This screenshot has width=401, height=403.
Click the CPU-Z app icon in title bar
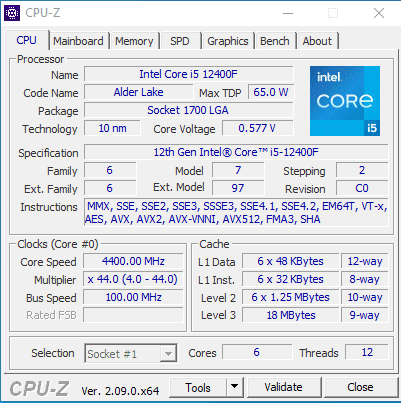click(x=12, y=13)
